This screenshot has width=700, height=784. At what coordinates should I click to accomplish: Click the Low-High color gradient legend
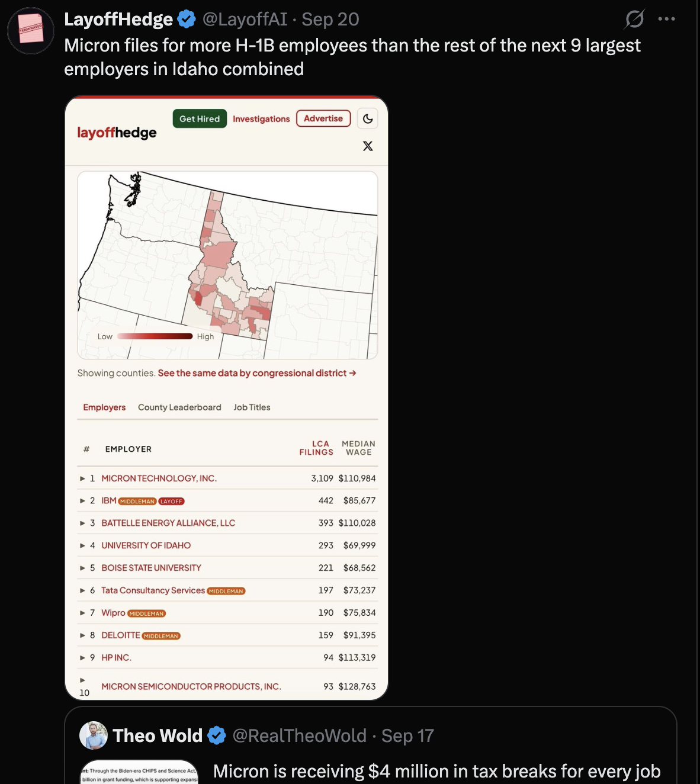click(155, 336)
